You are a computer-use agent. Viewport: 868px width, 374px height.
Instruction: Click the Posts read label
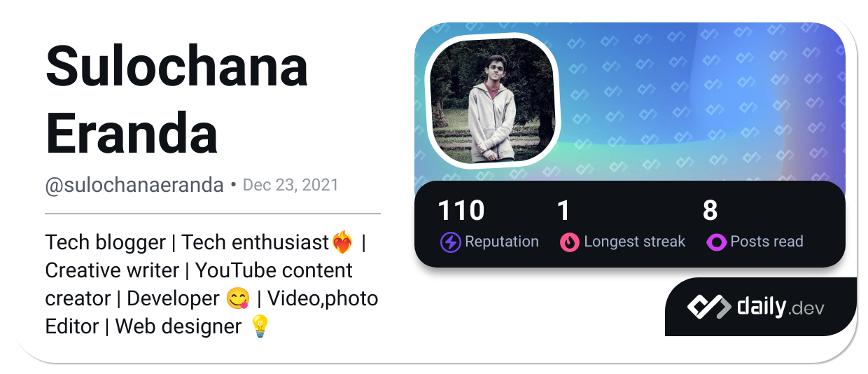click(766, 242)
